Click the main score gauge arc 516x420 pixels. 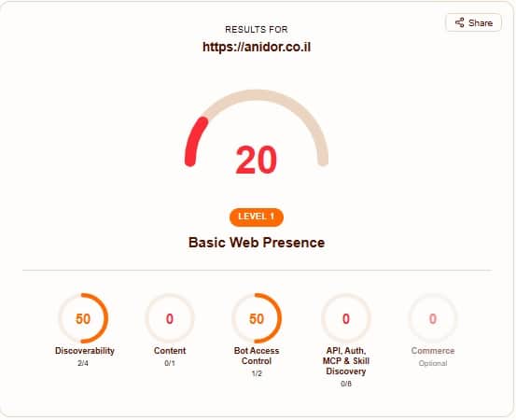coord(257,128)
